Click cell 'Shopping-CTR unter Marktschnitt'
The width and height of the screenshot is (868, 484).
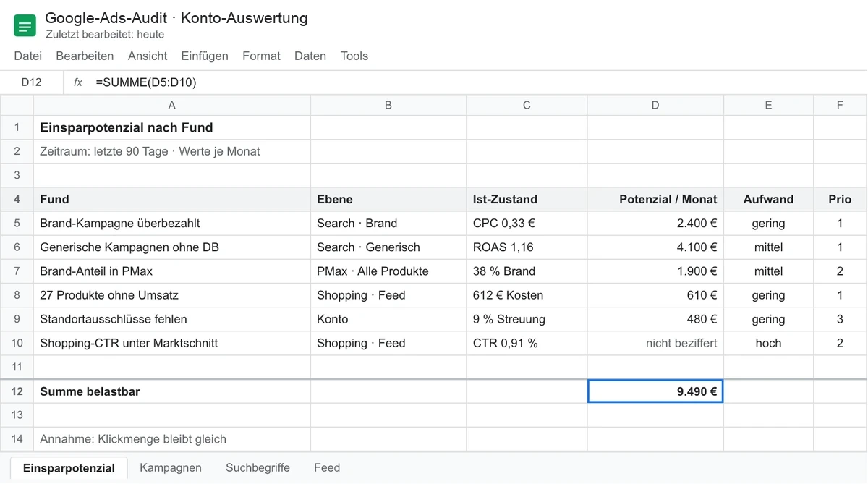pyautogui.click(x=172, y=343)
